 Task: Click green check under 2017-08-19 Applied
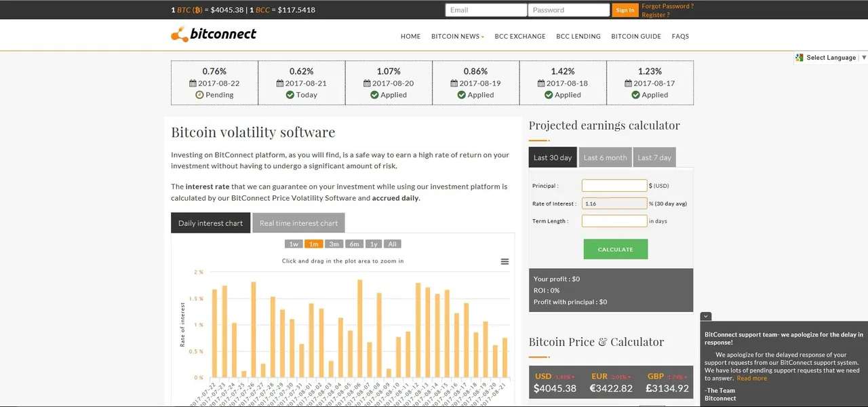[461, 95]
